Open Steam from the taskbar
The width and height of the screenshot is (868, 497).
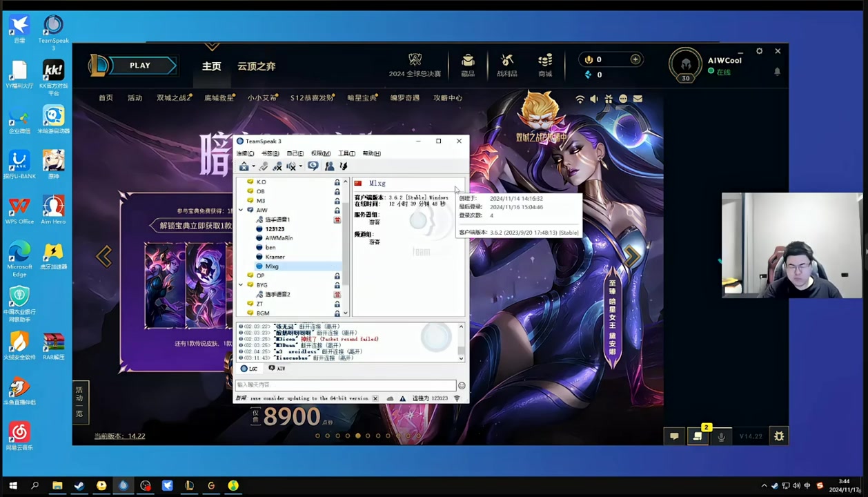[79, 486]
